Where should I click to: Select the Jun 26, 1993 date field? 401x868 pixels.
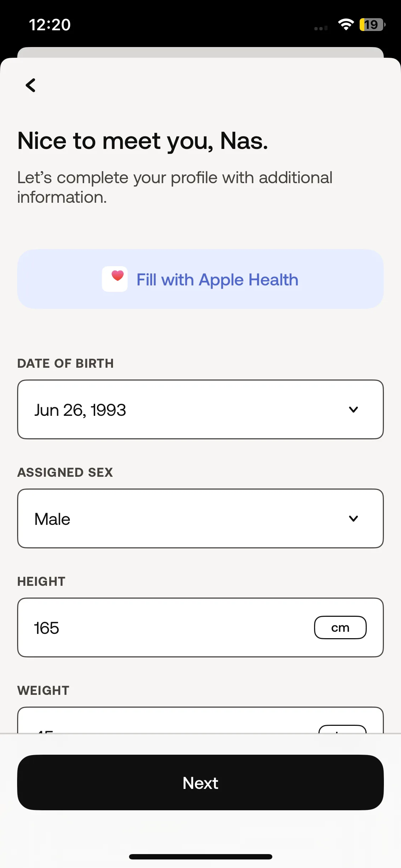coord(200,409)
